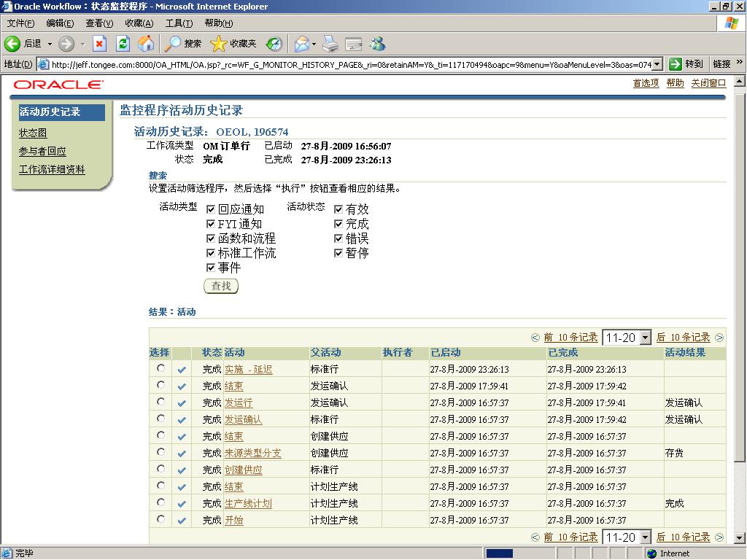747x560 pixels.
Task: Click the Messenger people icon
Action: 379,44
